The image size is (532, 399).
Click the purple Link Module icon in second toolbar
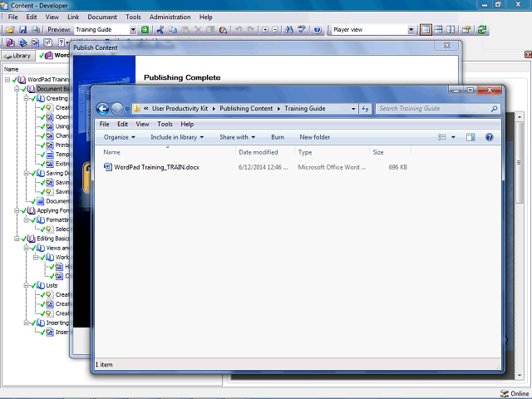coord(10,42)
